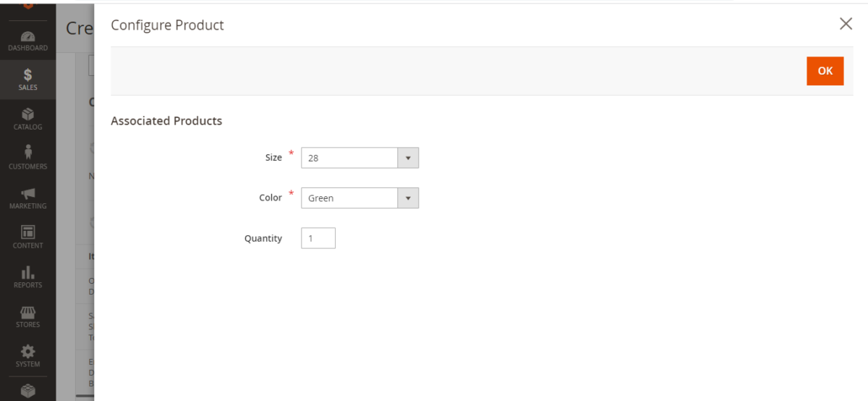Confirm configuration with OK button
This screenshot has width=868, height=401.
(x=825, y=71)
